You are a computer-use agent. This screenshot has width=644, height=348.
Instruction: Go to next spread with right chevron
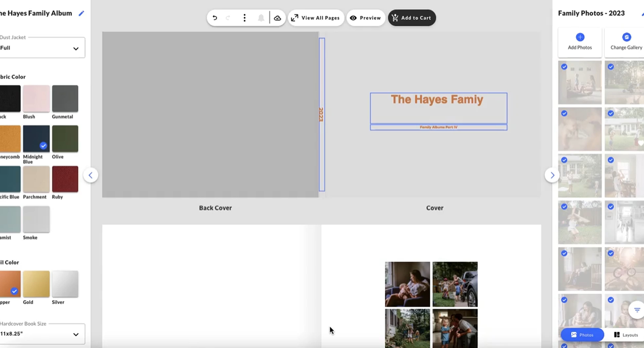(x=552, y=175)
